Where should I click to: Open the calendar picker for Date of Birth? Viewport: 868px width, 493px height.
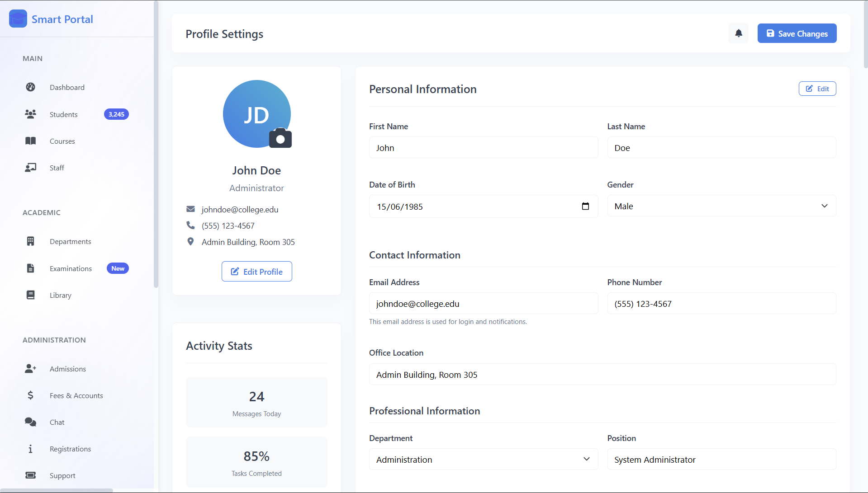click(x=585, y=207)
